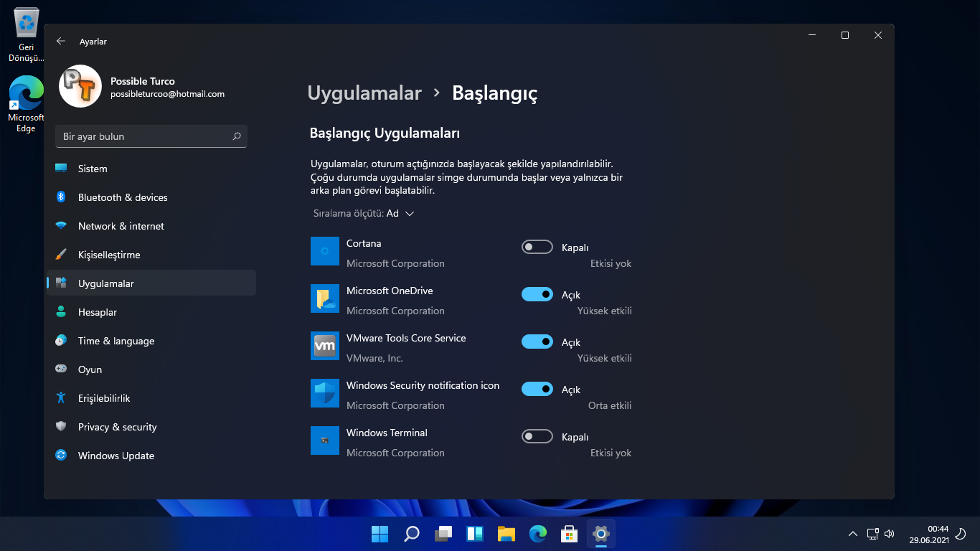Open Widgets from taskbar
The image size is (980, 551).
[x=475, y=534]
